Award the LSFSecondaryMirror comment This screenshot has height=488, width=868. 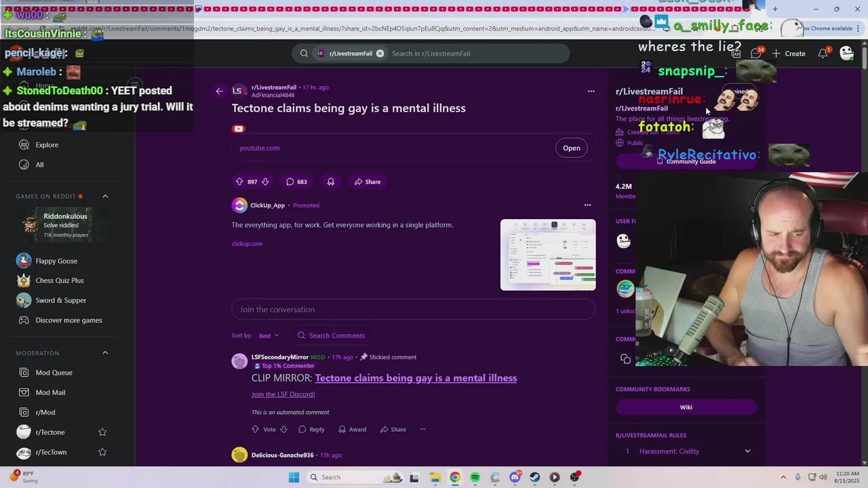352,429
